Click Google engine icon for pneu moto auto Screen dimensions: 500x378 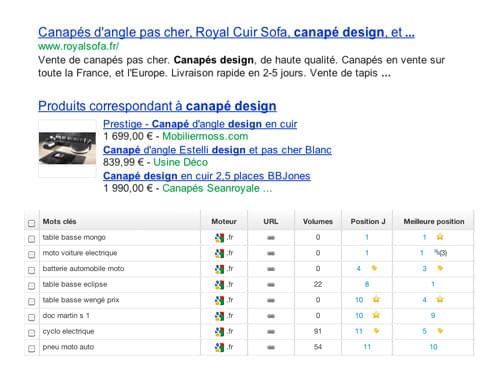pyautogui.click(x=219, y=347)
